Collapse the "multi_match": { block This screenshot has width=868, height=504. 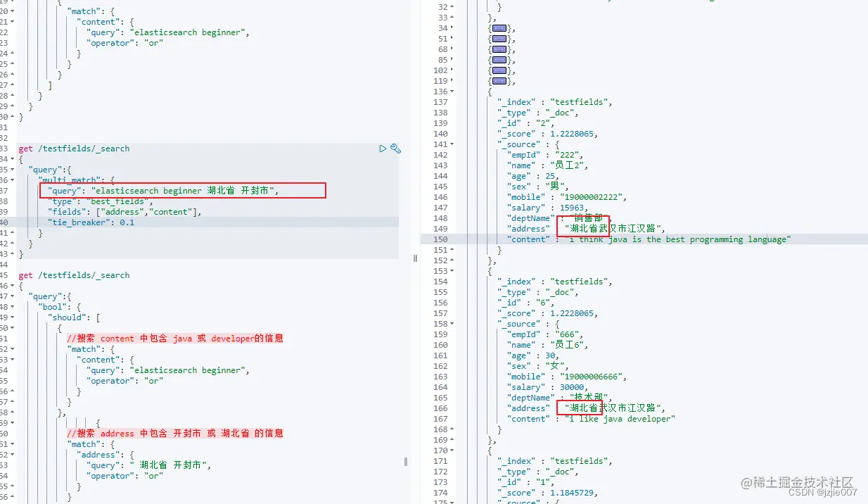click(x=13, y=180)
